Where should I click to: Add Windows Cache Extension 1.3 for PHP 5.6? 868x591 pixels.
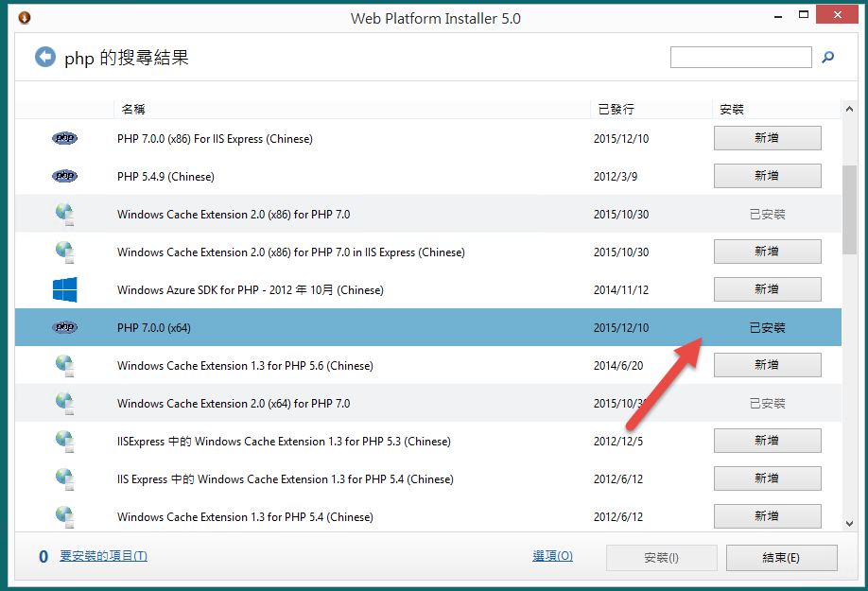point(767,365)
